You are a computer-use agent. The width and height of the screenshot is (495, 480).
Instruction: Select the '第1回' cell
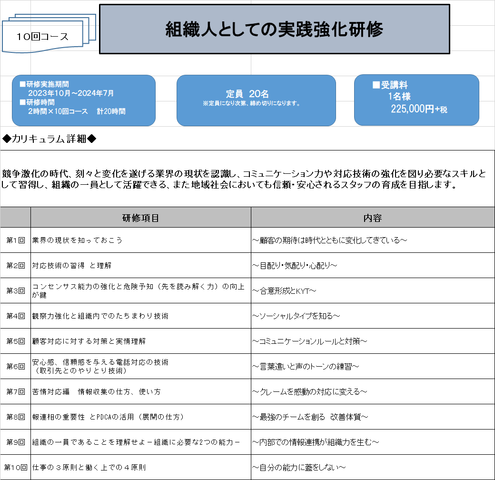pyautogui.click(x=15, y=240)
